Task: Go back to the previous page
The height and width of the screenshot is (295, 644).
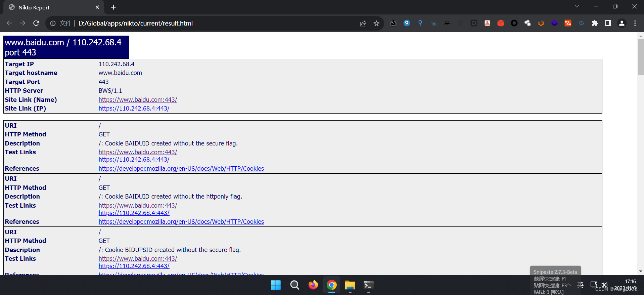Action: pyautogui.click(x=9, y=23)
